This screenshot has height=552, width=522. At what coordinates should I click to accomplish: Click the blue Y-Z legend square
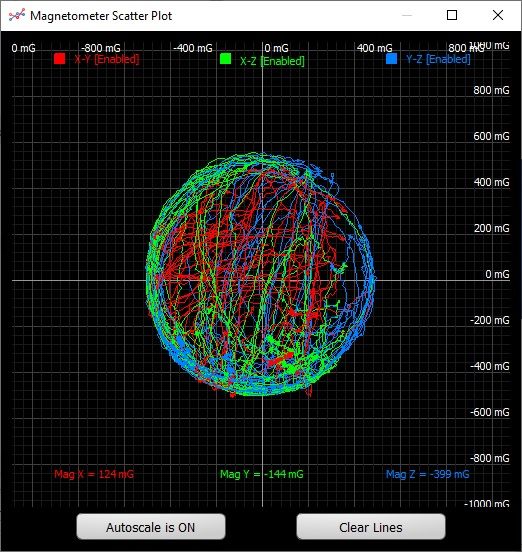(391, 58)
